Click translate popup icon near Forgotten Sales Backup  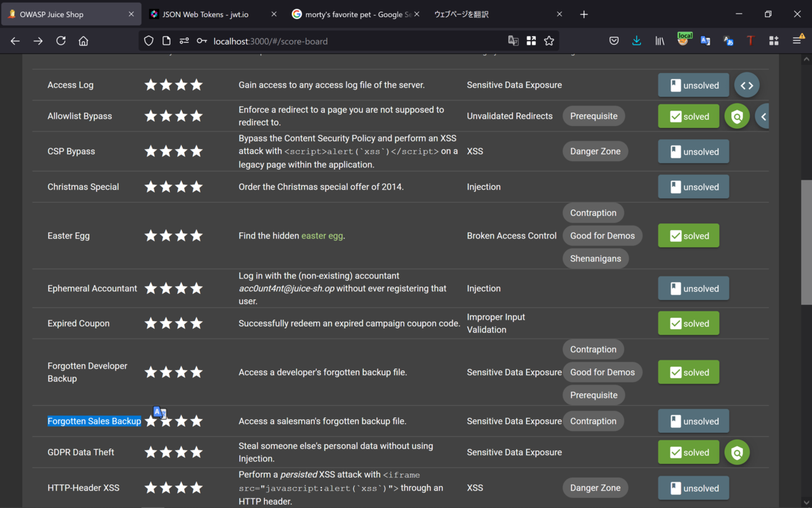160,412
